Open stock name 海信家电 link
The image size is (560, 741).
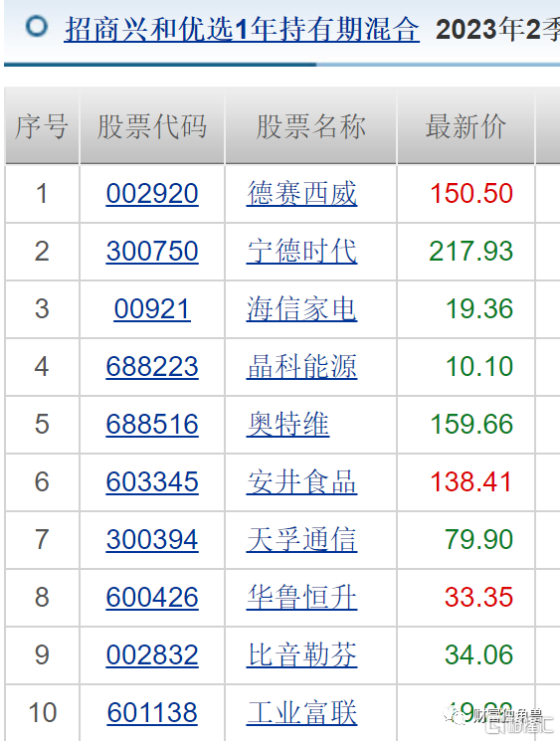click(x=302, y=309)
